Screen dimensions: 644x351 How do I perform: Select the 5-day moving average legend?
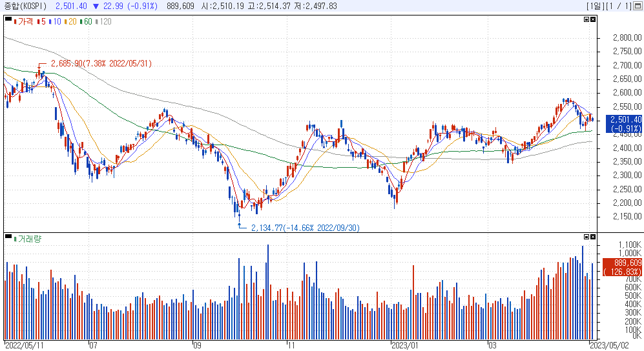click(x=41, y=21)
